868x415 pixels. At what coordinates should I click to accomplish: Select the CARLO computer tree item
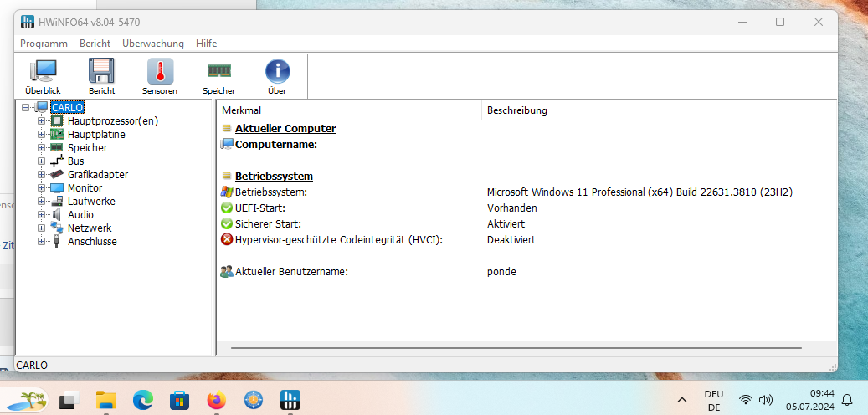click(68, 107)
